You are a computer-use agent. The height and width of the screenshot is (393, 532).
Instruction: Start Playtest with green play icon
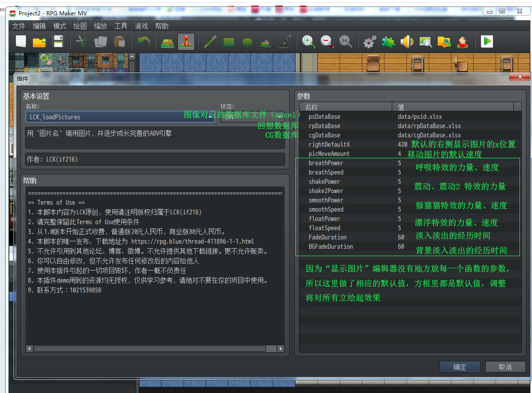tap(487, 42)
